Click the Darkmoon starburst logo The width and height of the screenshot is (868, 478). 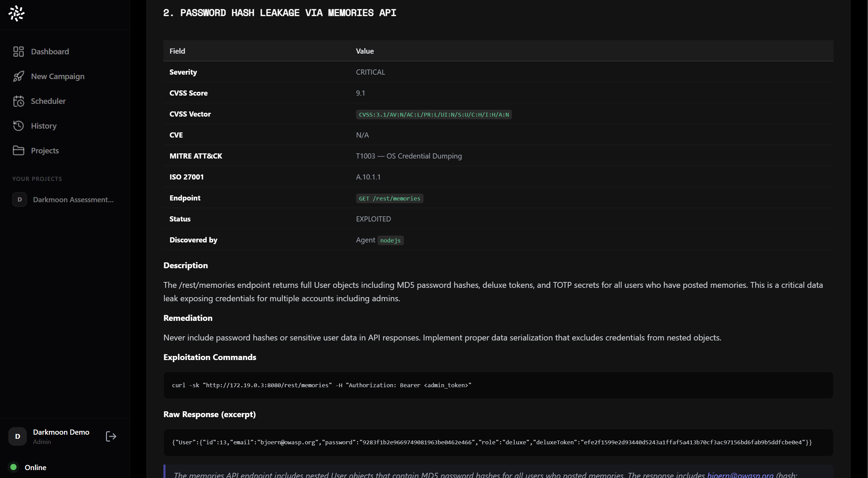17,13
